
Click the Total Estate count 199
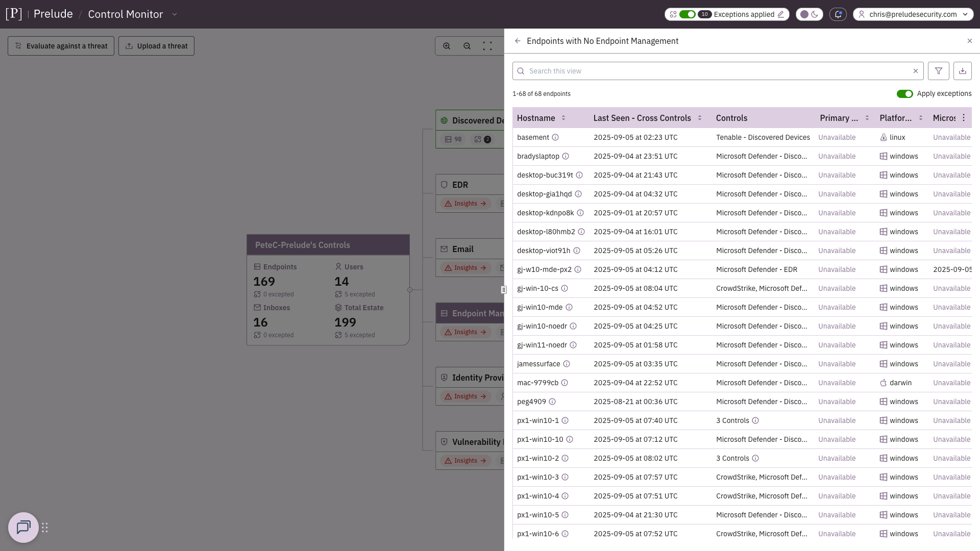(345, 322)
